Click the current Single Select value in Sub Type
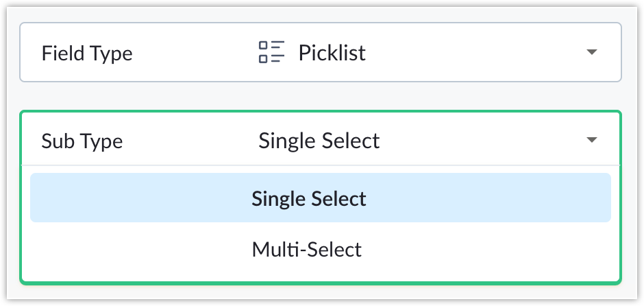 [319, 141]
